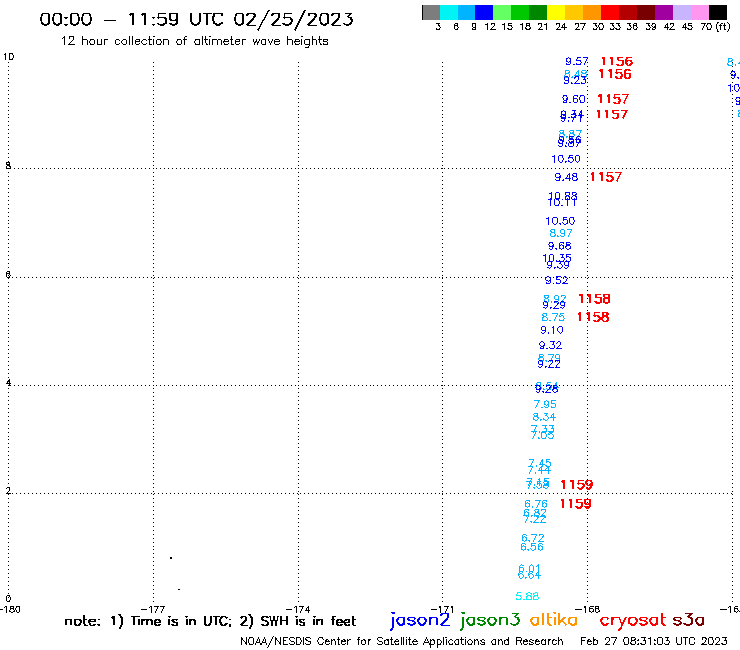The height and width of the screenshot is (650, 740).
Task: Click the jason2 satellite legend label
Action: [x=420, y=620]
